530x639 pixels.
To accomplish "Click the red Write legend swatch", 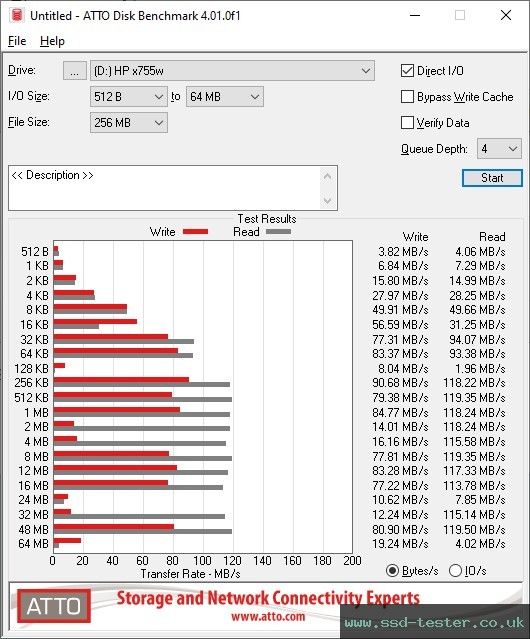I will point(196,231).
